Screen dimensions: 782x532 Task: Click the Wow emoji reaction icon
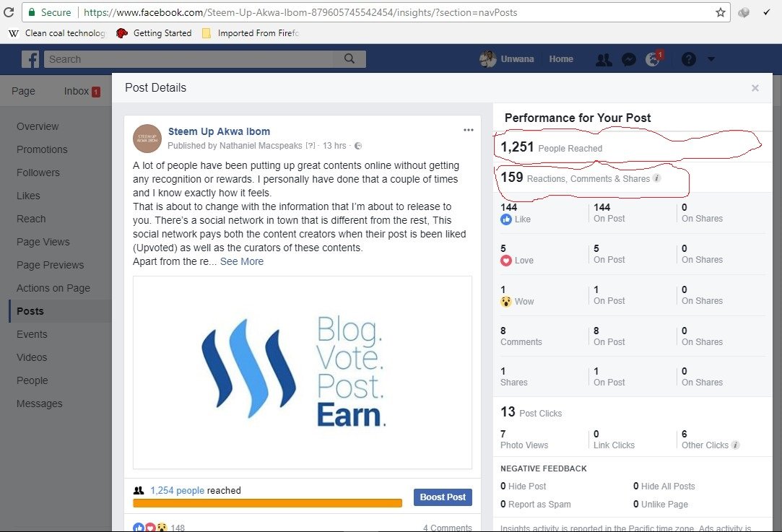506,302
